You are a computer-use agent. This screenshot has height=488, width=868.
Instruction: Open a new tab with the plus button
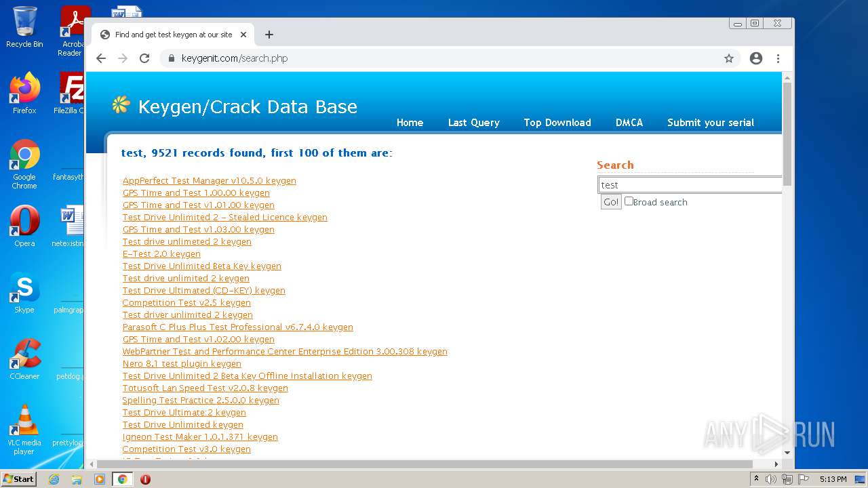(x=269, y=35)
